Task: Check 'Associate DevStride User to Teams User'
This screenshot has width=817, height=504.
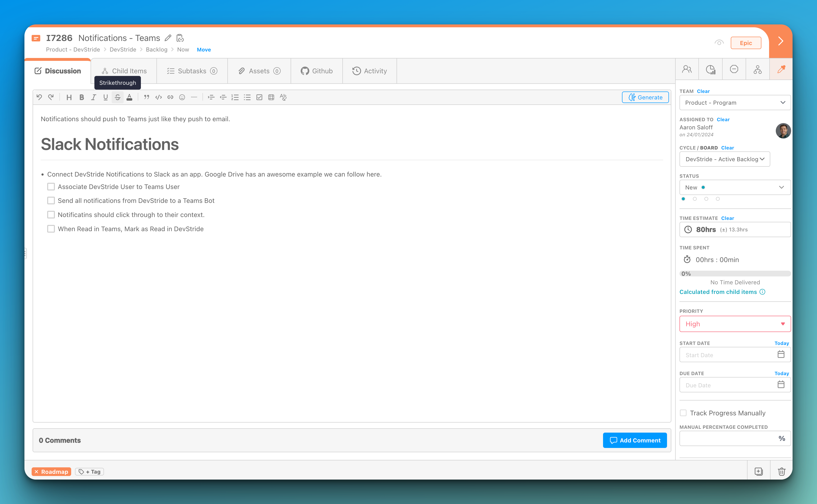Action: pos(51,187)
